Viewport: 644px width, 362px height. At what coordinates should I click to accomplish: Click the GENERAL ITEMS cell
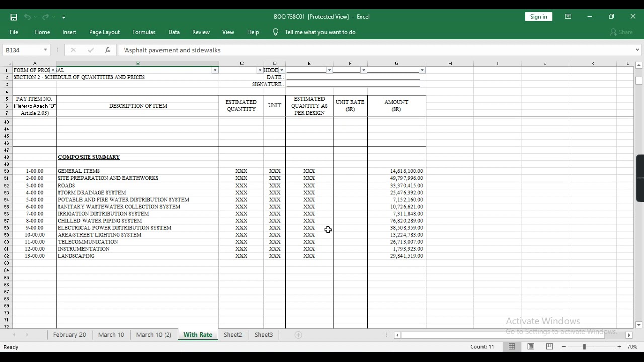pyautogui.click(x=138, y=171)
